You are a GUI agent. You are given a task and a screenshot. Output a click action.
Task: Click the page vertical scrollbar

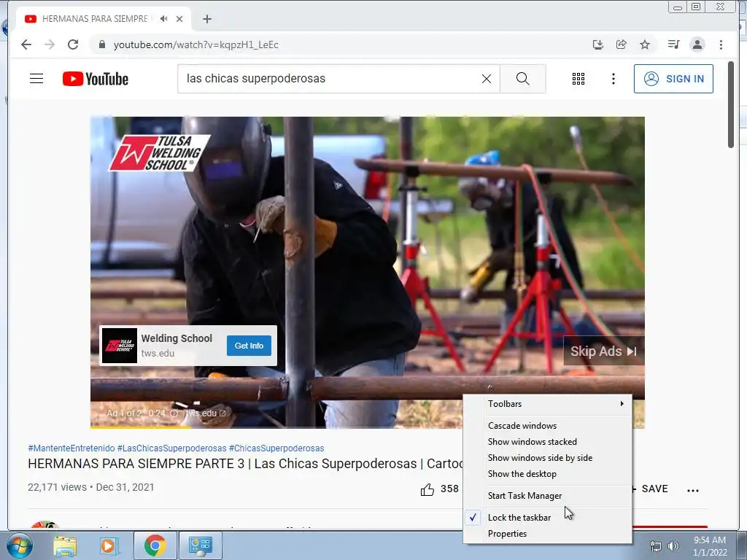(x=731, y=104)
